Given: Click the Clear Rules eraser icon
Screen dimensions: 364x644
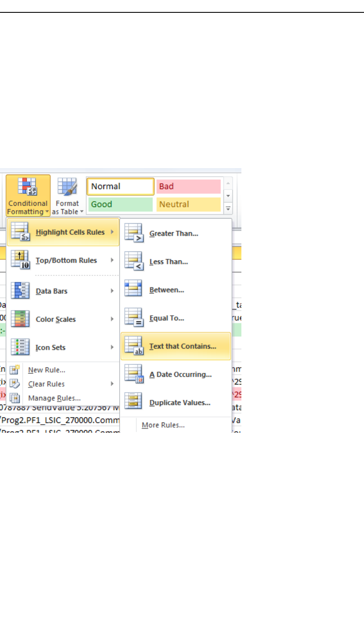Looking at the screenshot, I should 15,384.
